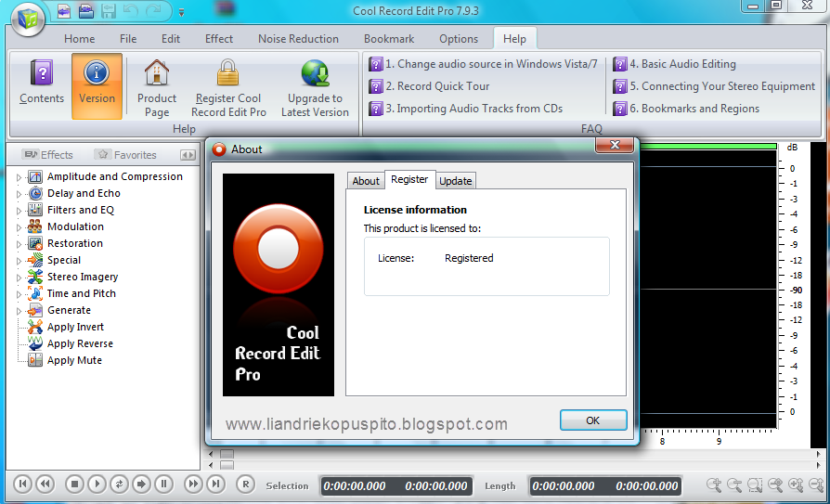This screenshot has height=504, width=830.
Task: Click the Zoom to selection dashed-box magnifier icon
Action: point(755,485)
